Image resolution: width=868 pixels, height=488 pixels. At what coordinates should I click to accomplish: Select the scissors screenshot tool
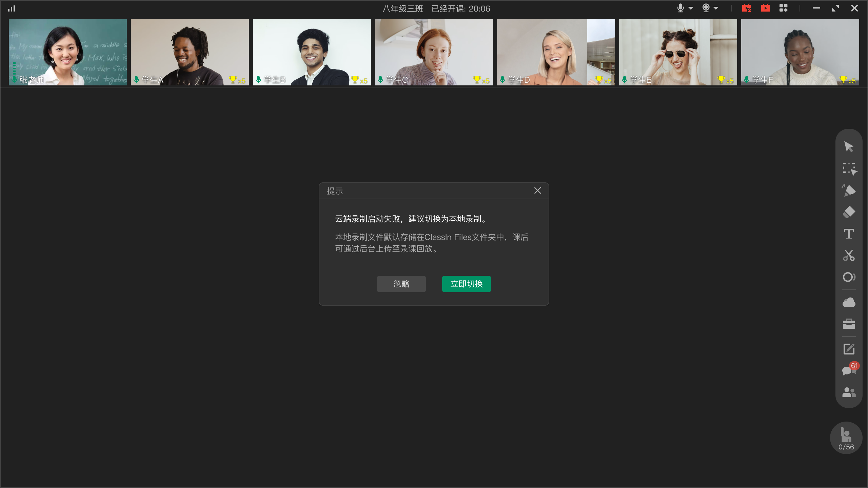[x=849, y=256]
